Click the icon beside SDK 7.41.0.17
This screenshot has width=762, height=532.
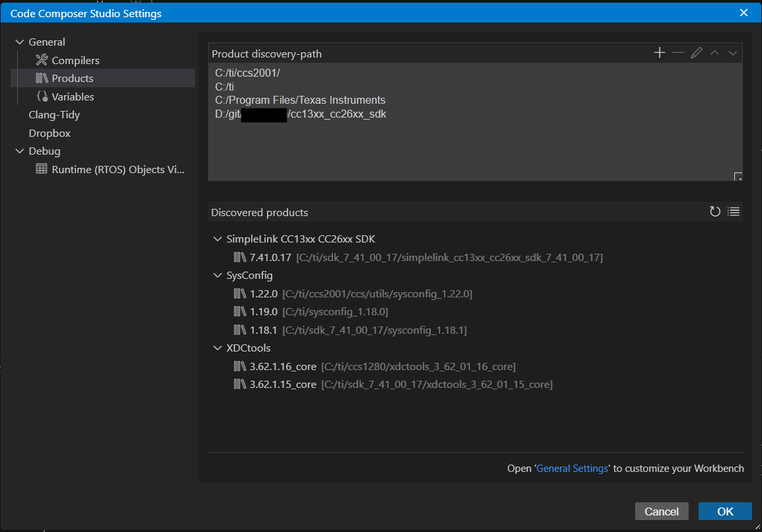(x=240, y=257)
